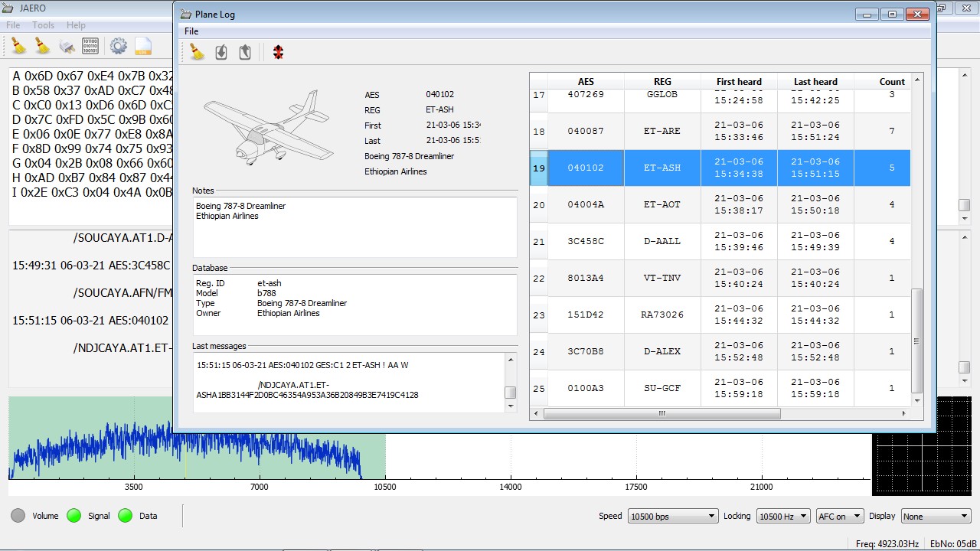The image size is (980, 551).
Task: Click the log file icon in JAERO toolbar
Action: (x=143, y=46)
